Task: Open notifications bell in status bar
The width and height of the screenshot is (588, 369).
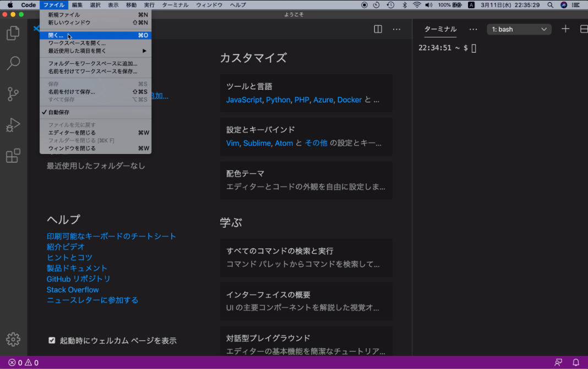Action: coord(576,362)
